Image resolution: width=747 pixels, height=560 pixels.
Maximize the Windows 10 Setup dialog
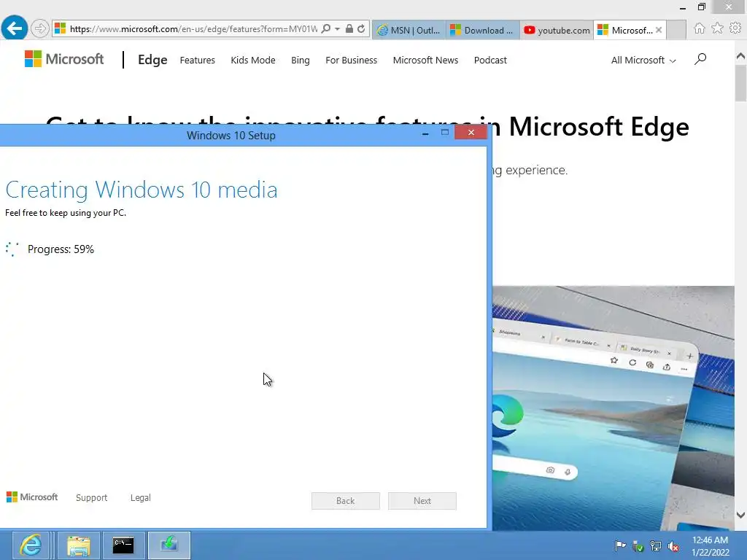tap(444, 133)
